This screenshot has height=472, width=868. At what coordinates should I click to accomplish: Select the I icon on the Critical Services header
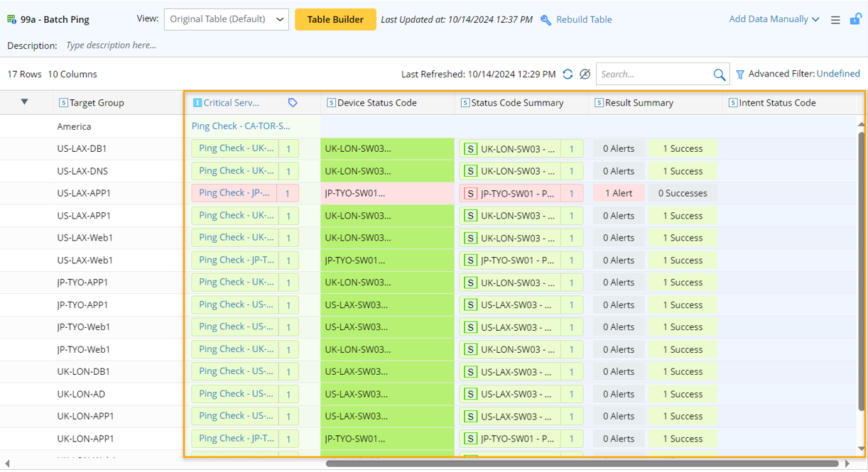[197, 102]
